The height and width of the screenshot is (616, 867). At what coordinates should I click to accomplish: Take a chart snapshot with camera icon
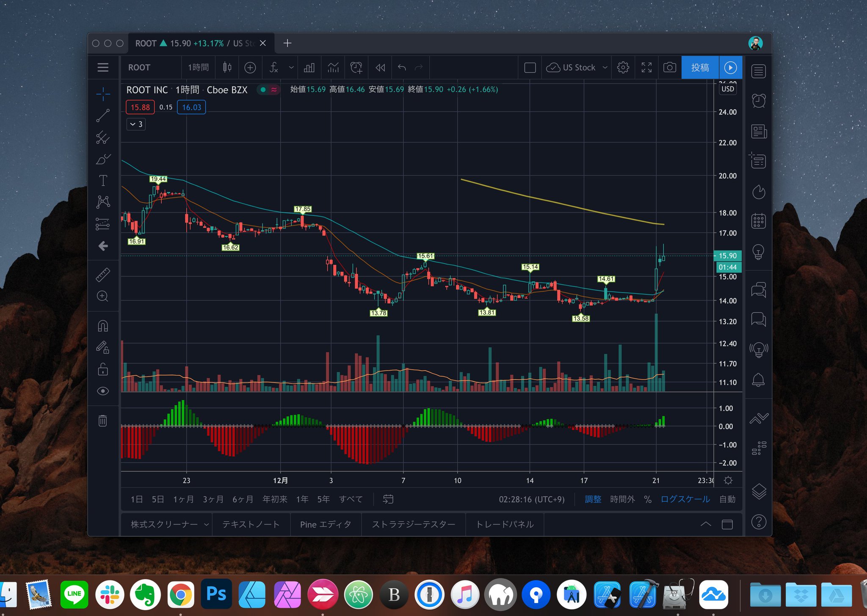pos(670,68)
